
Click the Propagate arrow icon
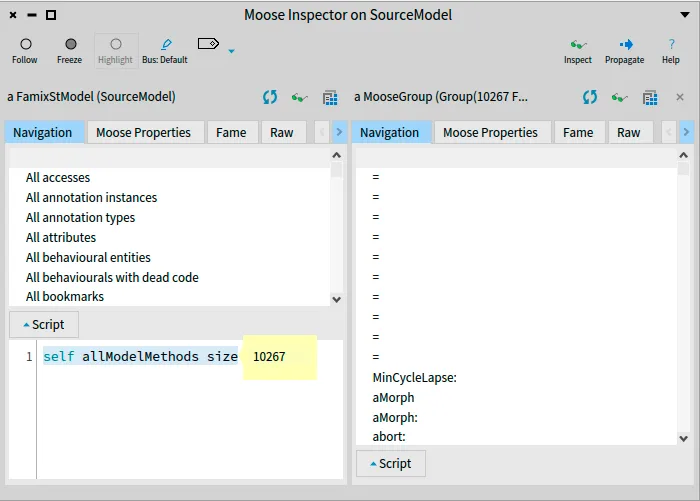(x=626, y=44)
